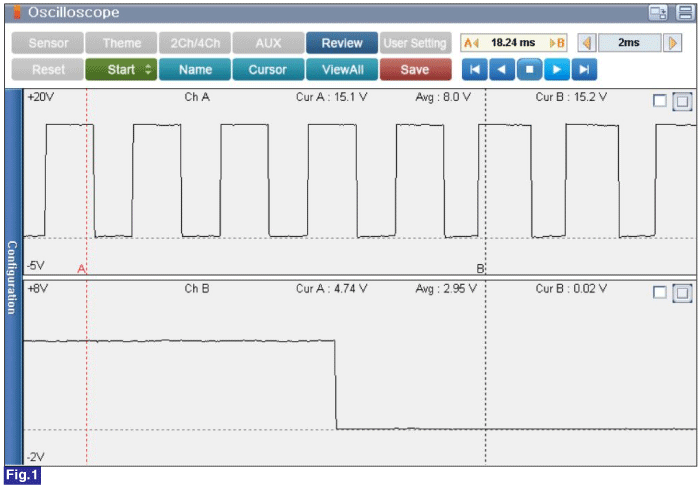Click the Oscilloscope title bar icon

point(17,12)
